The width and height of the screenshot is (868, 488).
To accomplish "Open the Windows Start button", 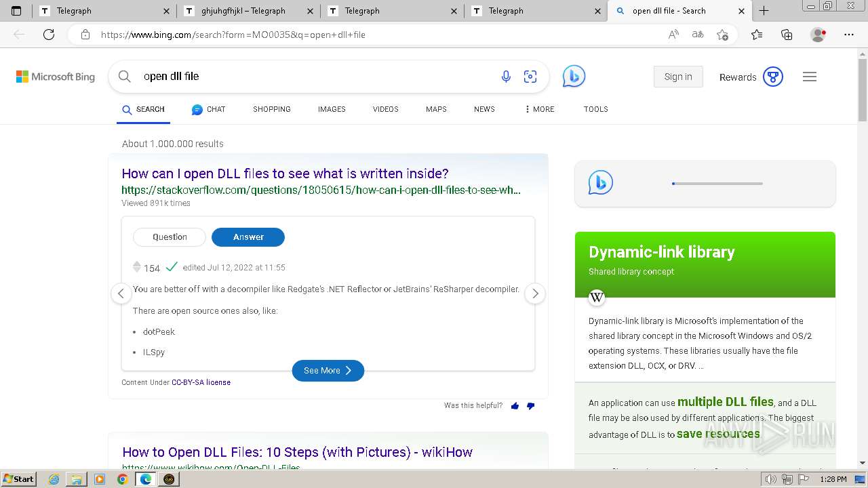I will [x=18, y=479].
